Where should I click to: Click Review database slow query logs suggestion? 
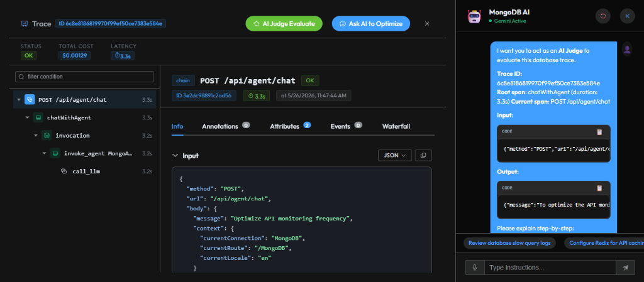(509, 242)
